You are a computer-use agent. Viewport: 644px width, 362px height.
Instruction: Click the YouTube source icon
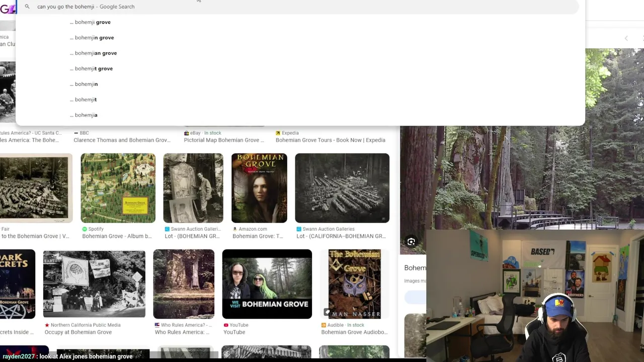(226, 325)
